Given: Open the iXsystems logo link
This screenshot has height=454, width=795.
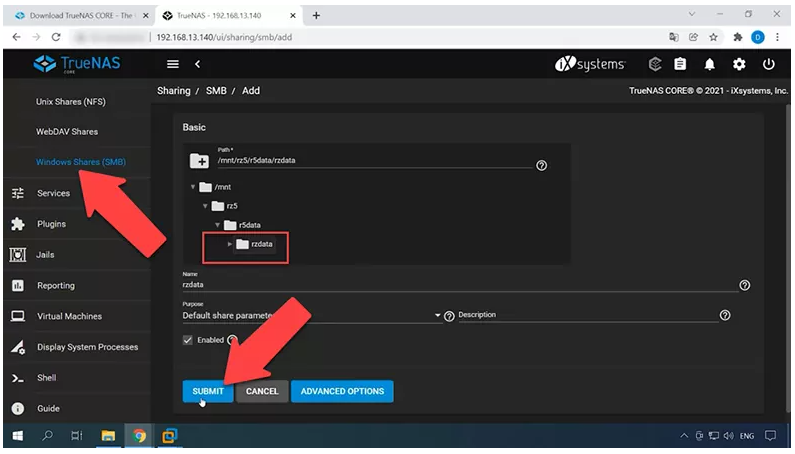Looking at the screenshot, I should coord(590,64).
